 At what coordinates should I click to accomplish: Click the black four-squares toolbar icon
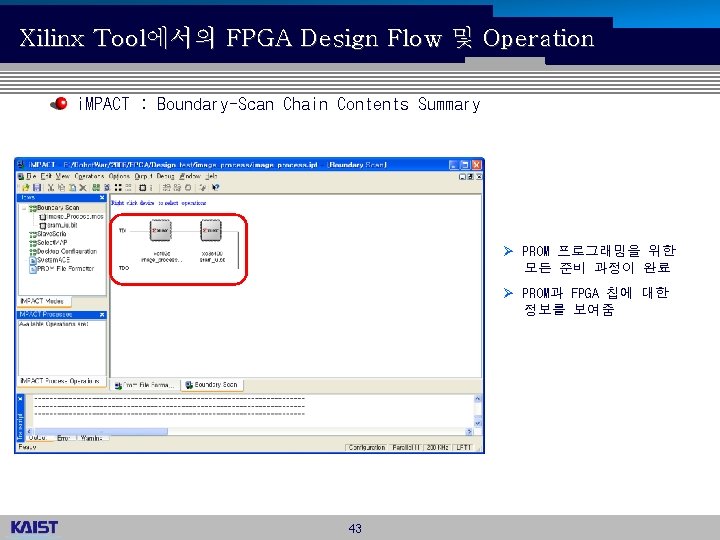pyautogui.click(x=118, y=187)
